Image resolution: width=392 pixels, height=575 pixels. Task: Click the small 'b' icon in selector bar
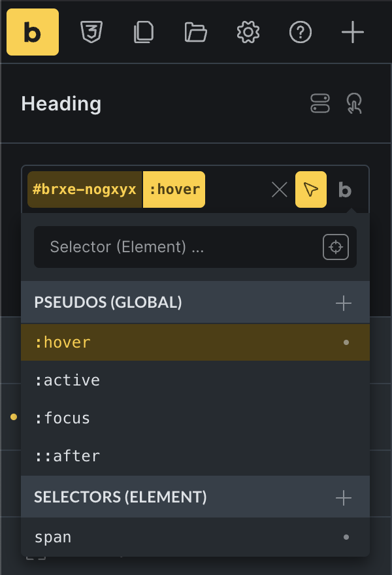click(345, 190)
